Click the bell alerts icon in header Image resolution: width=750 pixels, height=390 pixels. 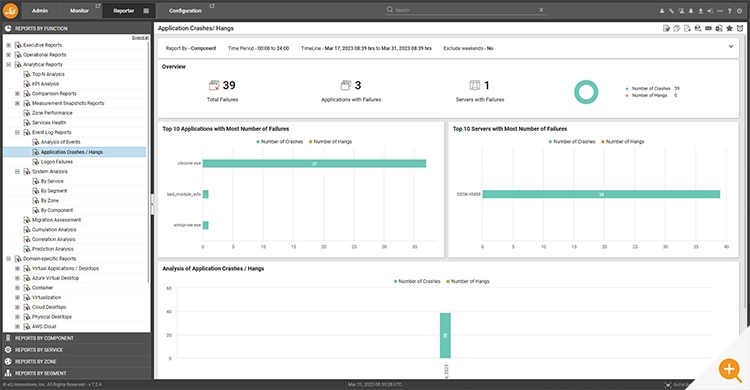pos(691,11)
